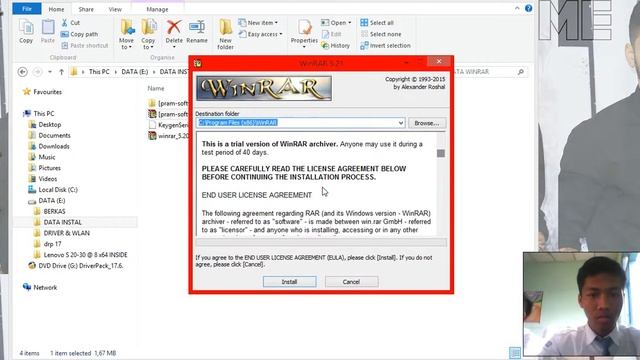Click Select all in the ribbon
This screenshot has height=360, width=640.
click(x=377, y=23)
